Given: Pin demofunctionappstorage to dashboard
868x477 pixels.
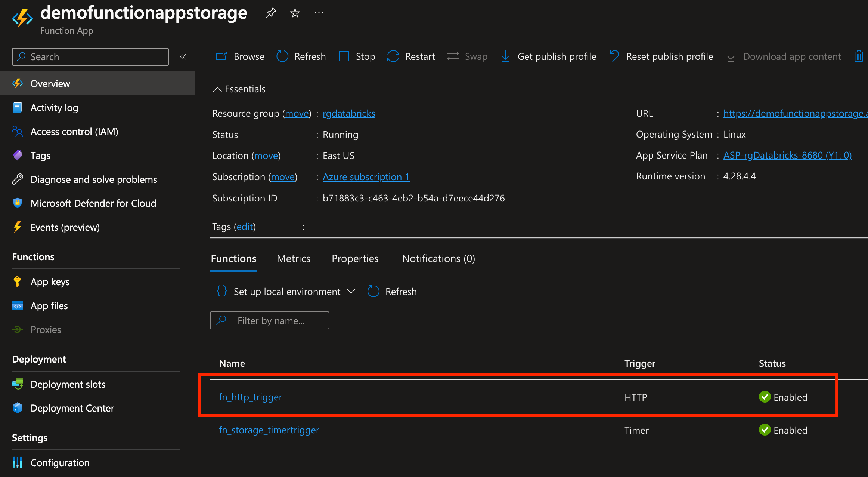Looking at the screenshot, I should point(271,13).
